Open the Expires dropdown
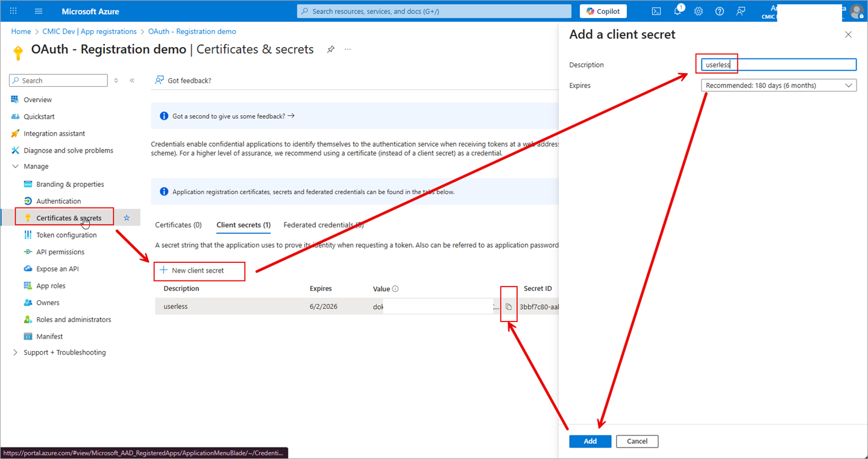Image resolution: width=868 pixels, height=459 pixels. (778, 85)
